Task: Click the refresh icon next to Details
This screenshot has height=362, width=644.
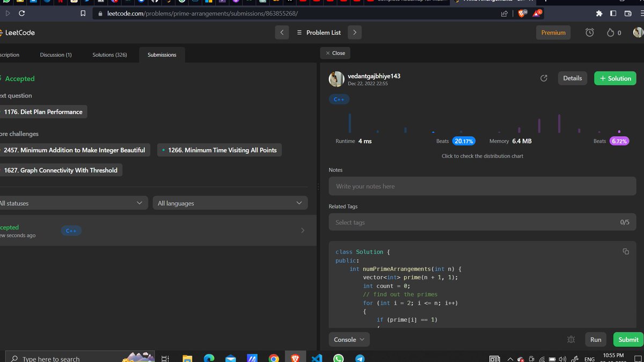Action: tap(544, 78)
